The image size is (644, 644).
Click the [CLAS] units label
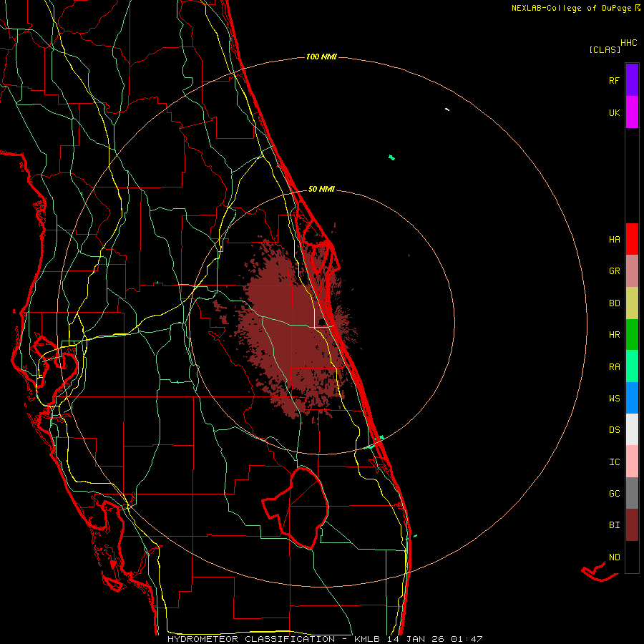pos(605,49)
